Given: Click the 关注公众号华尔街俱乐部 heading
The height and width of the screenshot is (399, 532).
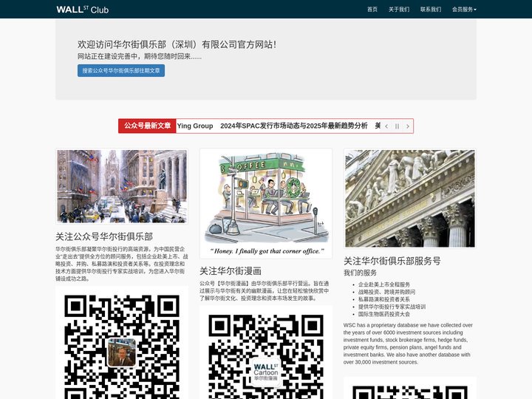Looking at the screenshot, I should click(104, 236).
